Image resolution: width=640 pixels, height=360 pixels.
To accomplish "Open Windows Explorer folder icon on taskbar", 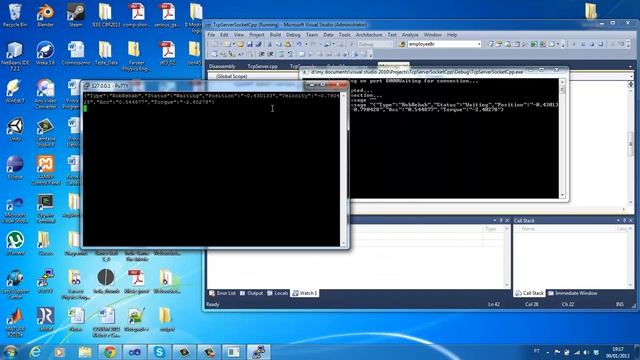I will [85, 352].
